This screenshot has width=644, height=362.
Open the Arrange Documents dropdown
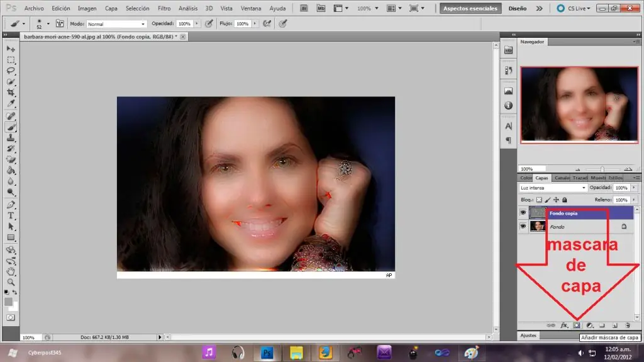(394, 8)
